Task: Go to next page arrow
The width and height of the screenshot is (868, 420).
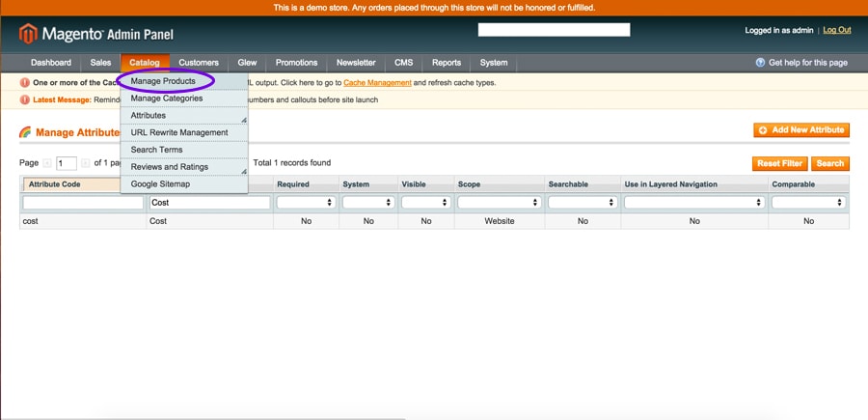Action: (x=85, y=163)
